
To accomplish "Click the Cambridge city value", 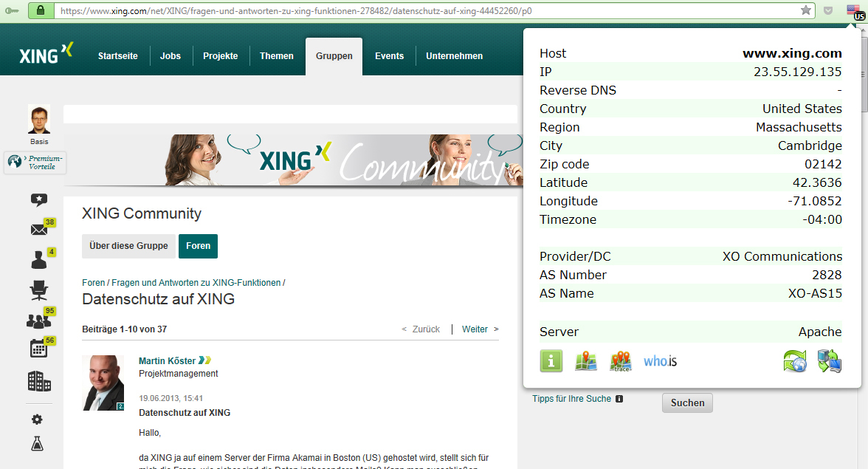I will tap(810, 146).
